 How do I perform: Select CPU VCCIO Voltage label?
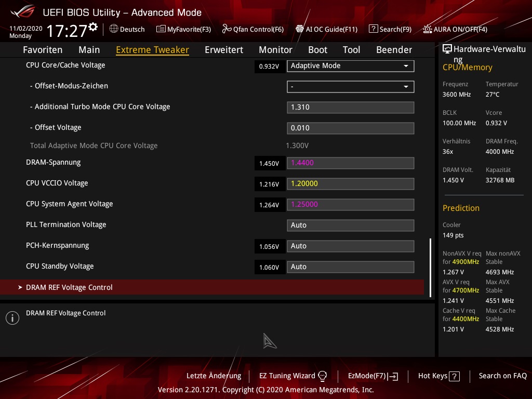point(57,183)
